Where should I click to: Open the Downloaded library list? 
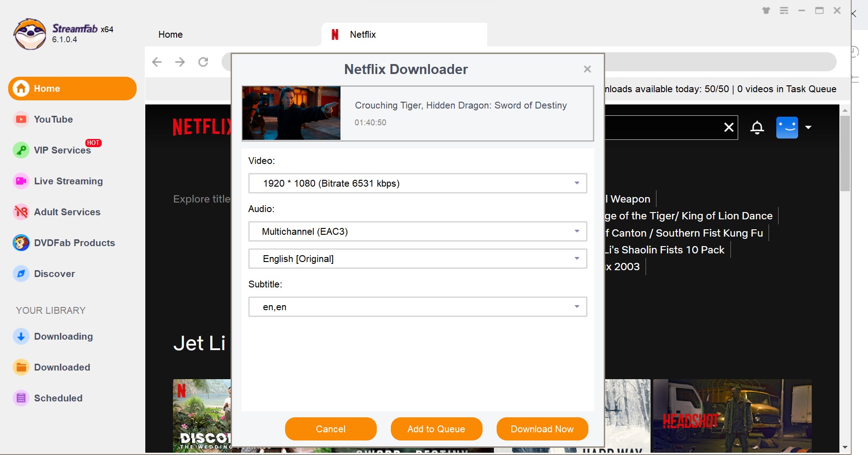tap(62, 367)
